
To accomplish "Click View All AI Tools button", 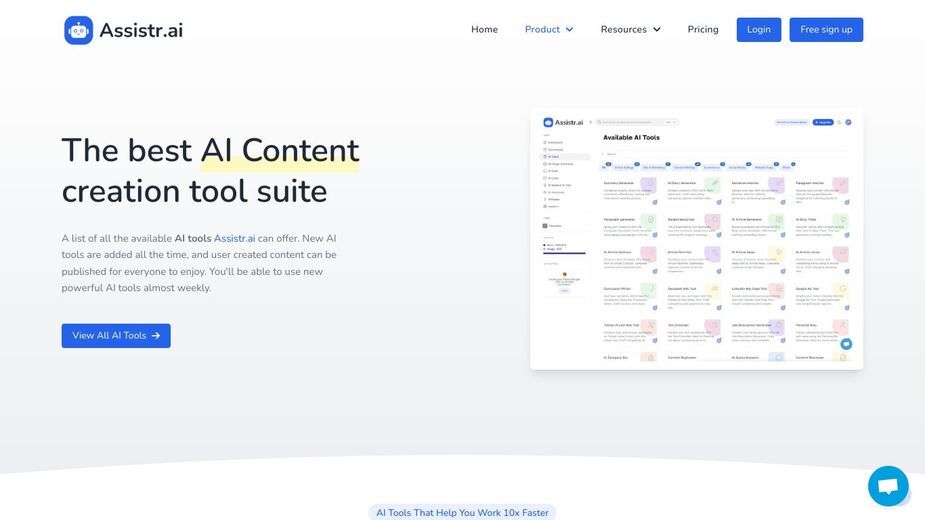I will click(x=116, y=335).
